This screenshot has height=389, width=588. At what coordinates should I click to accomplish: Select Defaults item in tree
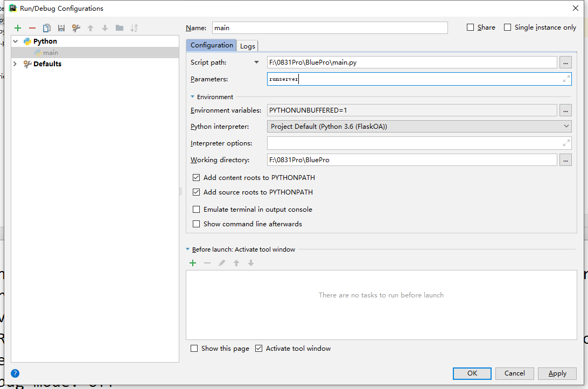pos(47,64)
